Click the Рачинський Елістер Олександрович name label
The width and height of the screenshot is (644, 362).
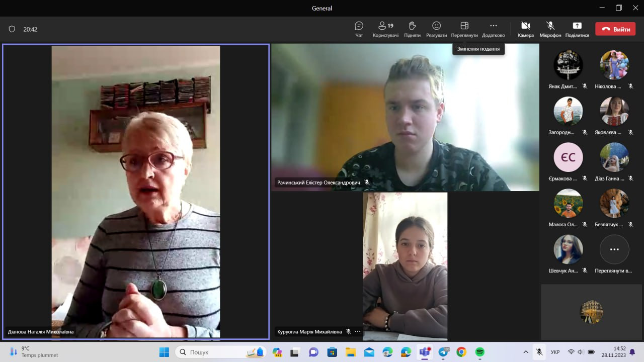tap(318, 183)
